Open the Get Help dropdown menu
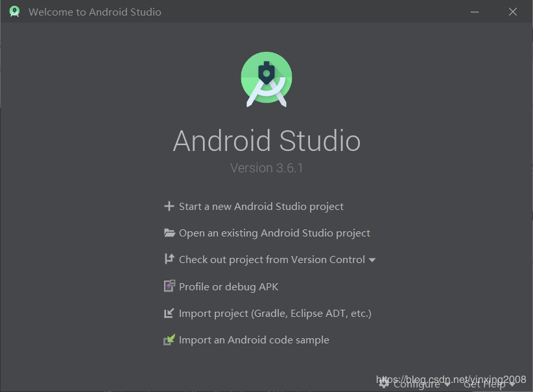533x392 pixels. [x=489, y=384]
